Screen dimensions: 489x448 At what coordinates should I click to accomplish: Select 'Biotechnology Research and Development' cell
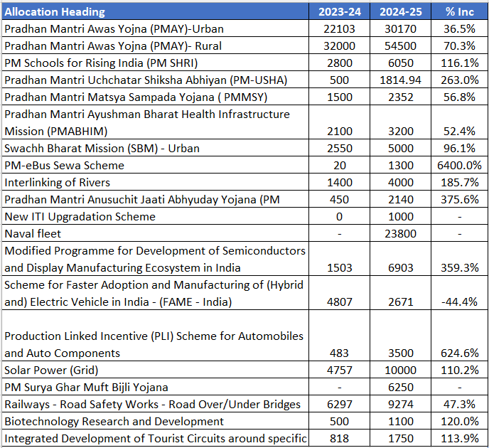pyautogui.click(x=156, y=421)
